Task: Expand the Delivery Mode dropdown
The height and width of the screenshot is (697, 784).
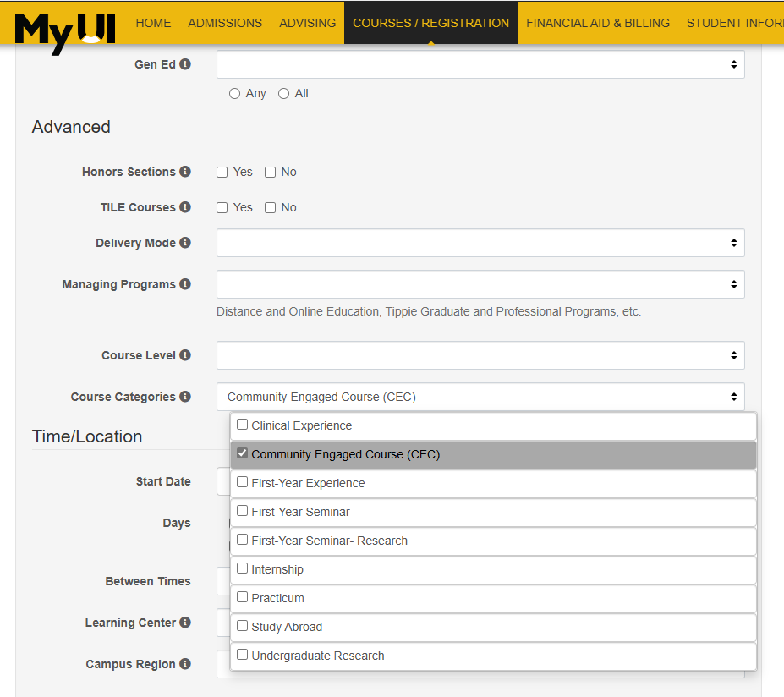Action: [x=480, y=243]
